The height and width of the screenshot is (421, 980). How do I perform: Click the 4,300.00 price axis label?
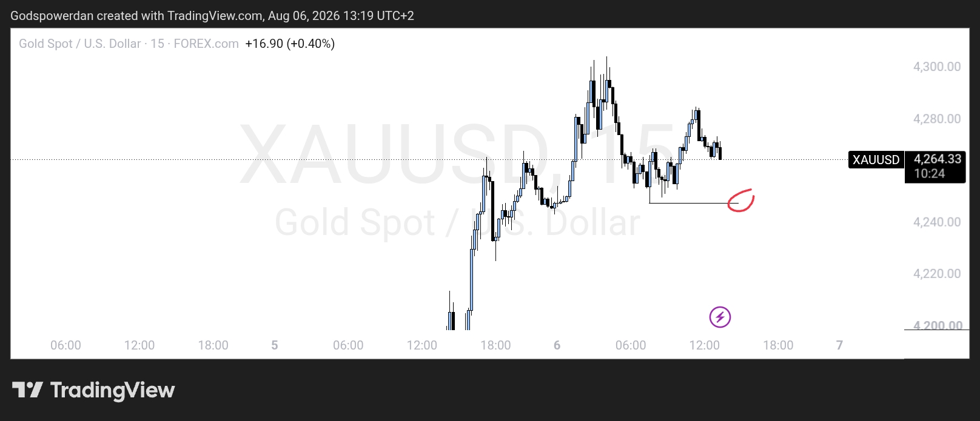pyautogui.click(x=937, y=67)
